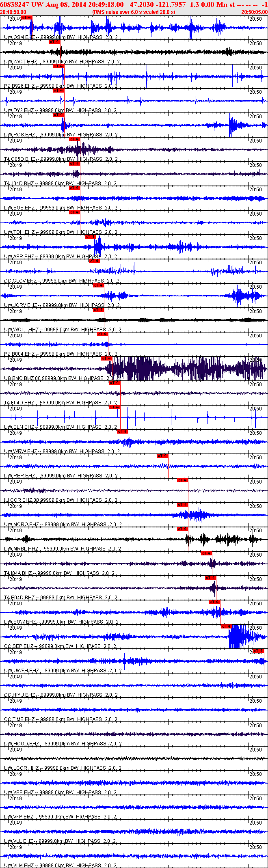Click the red pick marker on the CLCV trace

pyautogui.click(x=94, y=261)
